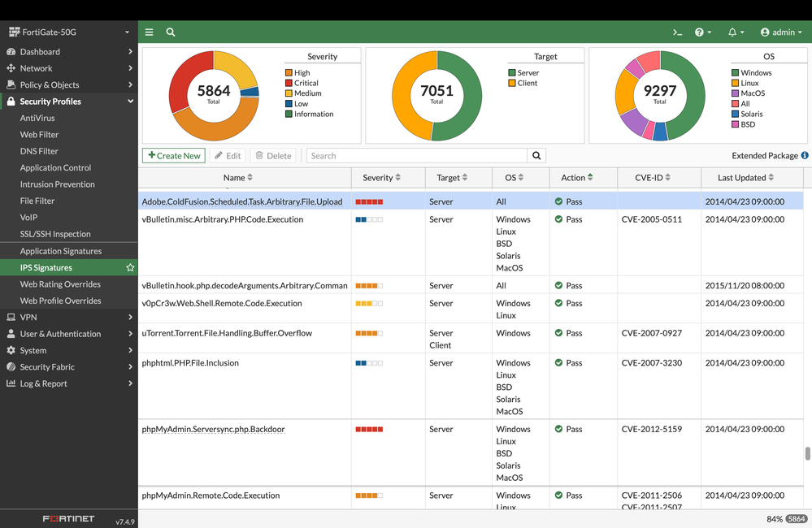812x528 pixels.
Task: Toggle the hamburger sidebar menu icon
Action: 149,32
